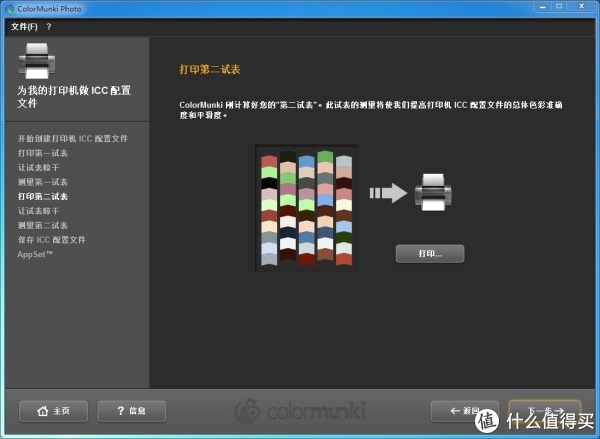Select step 打印第一试表
The width and height of the screenshot is (600, 439).
[x=43, y=153]
